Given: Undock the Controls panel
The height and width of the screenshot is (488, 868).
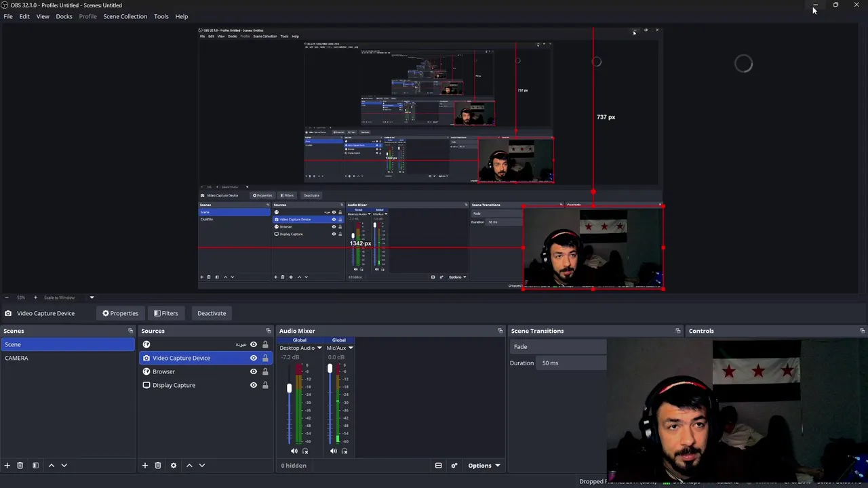Looking at the screenshot, I should [x=862, y=331].
